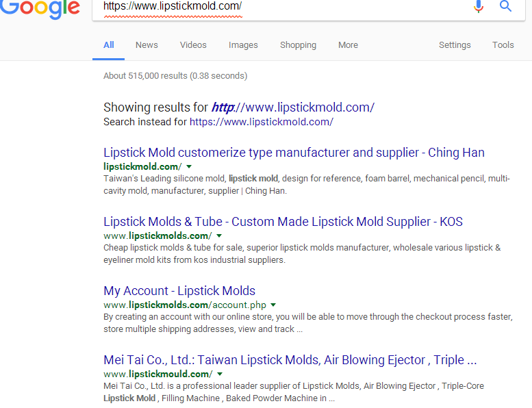
Task: Select the All tab
Action: coord(109,45)
